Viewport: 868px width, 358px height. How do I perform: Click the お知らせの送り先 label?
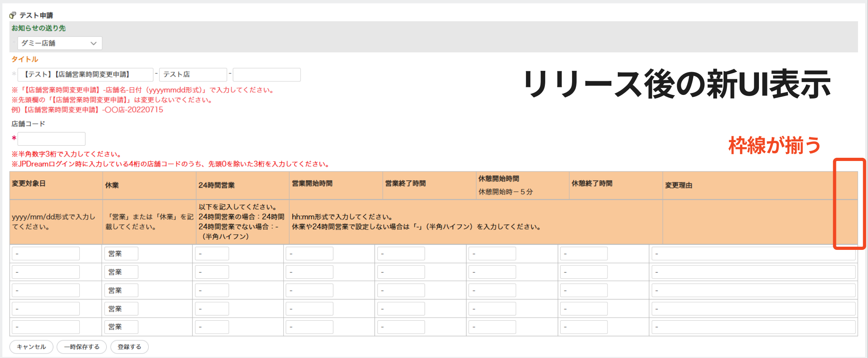pos(38,28)
